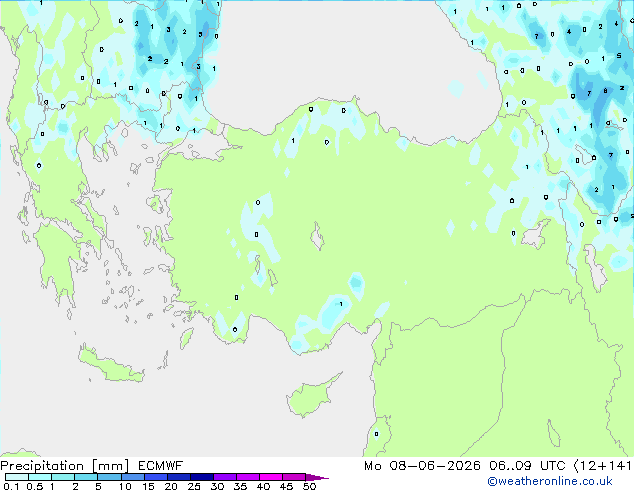634x490 pixels.
Task: Click the 'Precipitation' title word
Action: 42,466
